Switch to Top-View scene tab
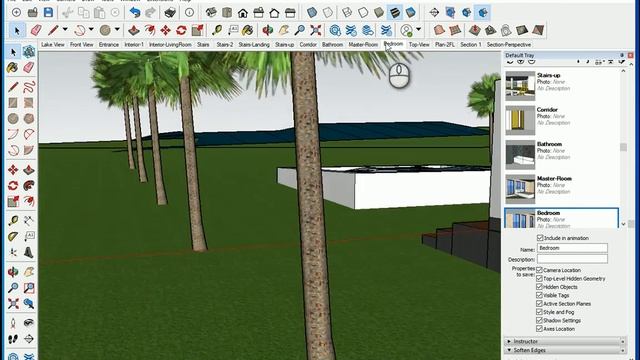This screenshot has width=640, height=360. click(419, 44)
